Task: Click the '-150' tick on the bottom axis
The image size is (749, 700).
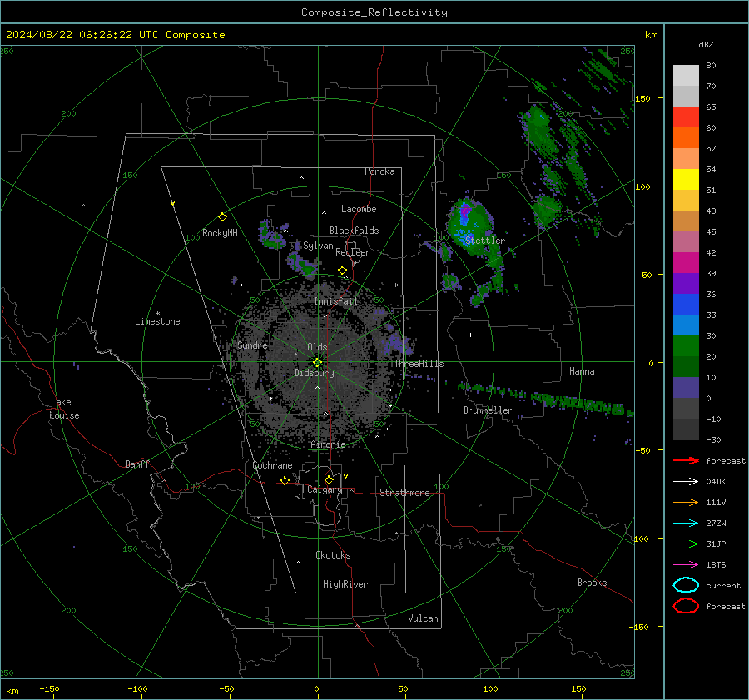Action: point(49,688)
